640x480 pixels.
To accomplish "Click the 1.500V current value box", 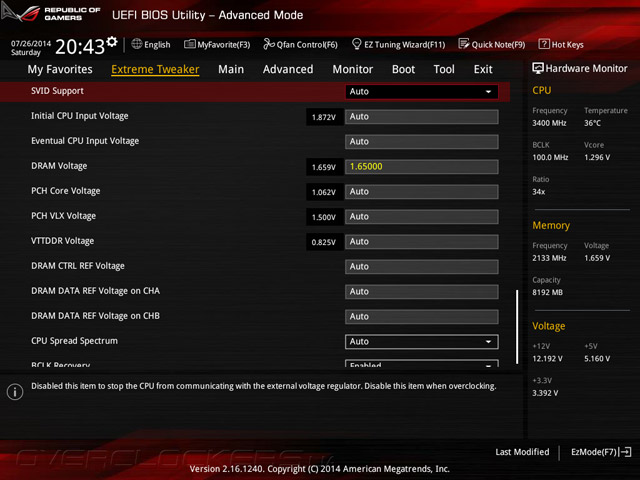I will click(x=324, y=217).
